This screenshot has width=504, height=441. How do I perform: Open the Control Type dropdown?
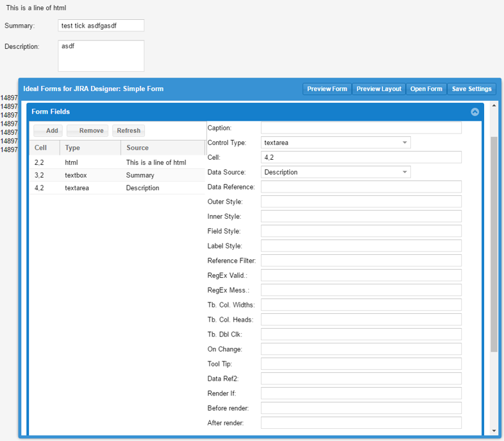(x=336, y=143)
